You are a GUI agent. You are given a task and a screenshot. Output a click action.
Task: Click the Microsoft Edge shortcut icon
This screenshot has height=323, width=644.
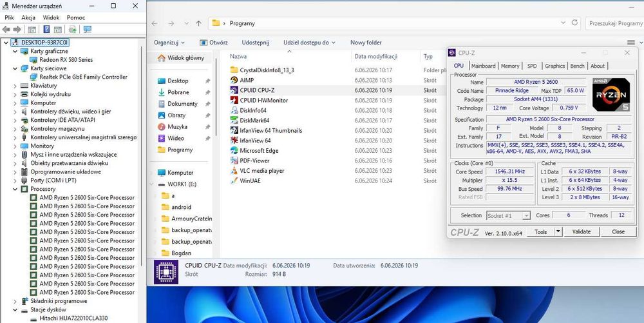234,150
